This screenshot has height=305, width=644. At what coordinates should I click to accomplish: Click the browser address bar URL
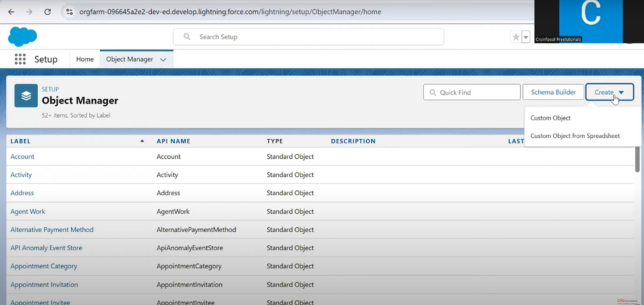(230, 12)
